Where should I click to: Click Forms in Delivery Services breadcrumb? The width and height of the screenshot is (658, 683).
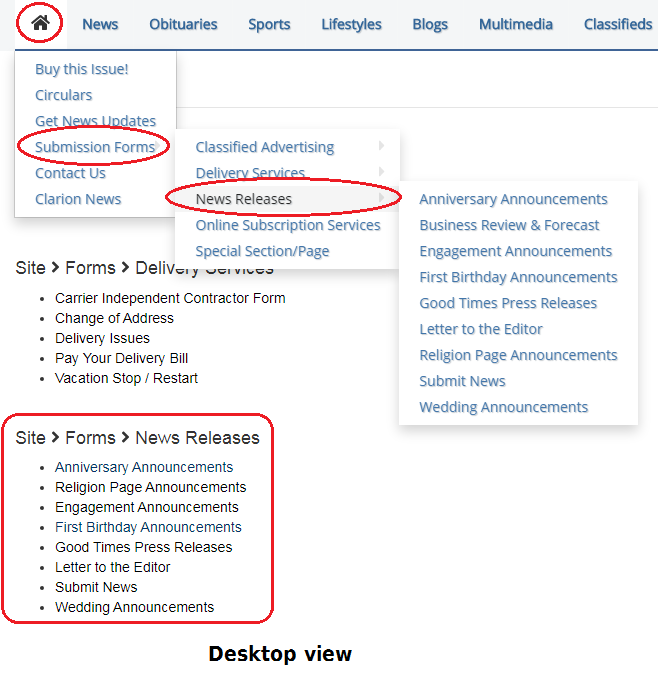90,268
